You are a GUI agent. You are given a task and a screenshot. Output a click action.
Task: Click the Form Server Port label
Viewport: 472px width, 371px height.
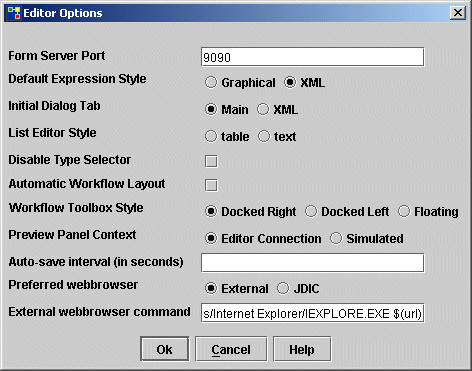pyautogui.click(x=57, y=56)
